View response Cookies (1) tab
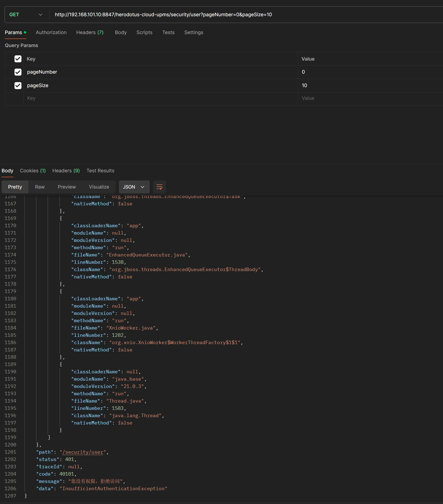The width and height of the screenshot is (443, 504). click(x=33, y=171)
